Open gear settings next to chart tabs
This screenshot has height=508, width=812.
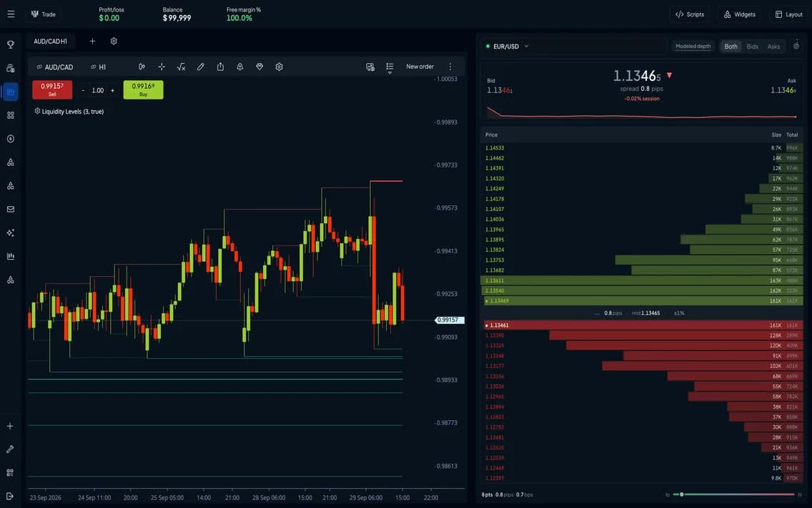(114, 41)
